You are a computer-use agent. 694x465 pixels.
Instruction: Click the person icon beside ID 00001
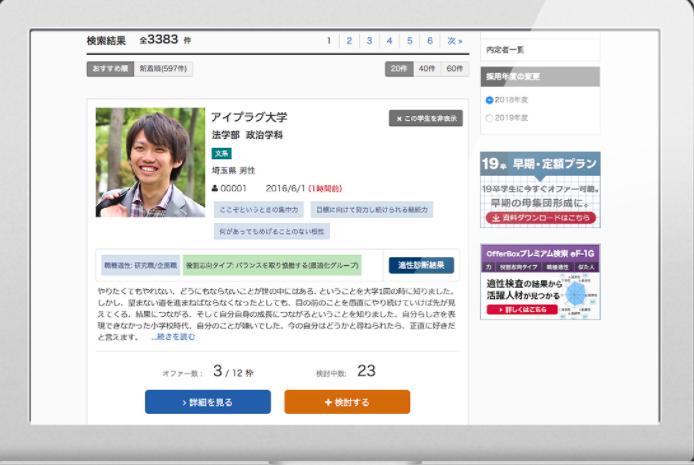coord(215,188)
